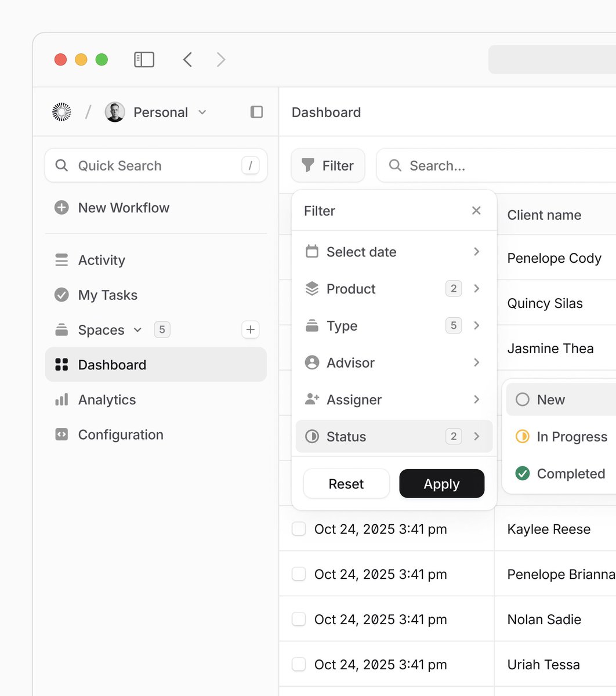Click the Configuration code icon
This screenshot has height=696, width=616.
click(61, 434)
